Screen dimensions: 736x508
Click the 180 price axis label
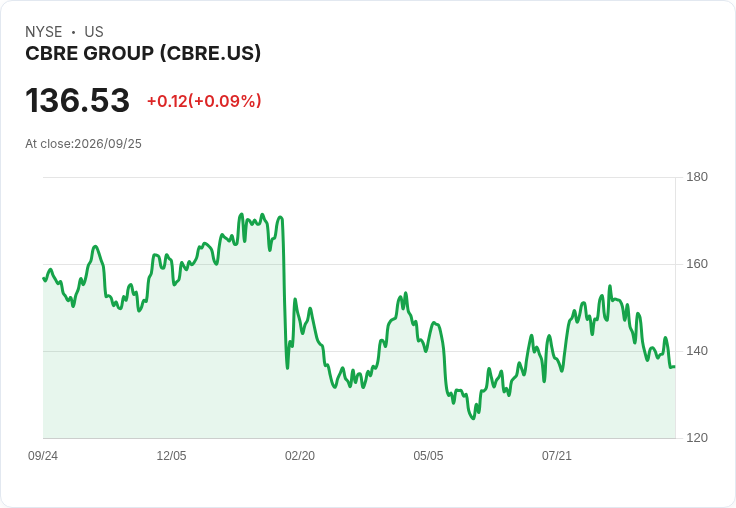[x=697, y=177]
